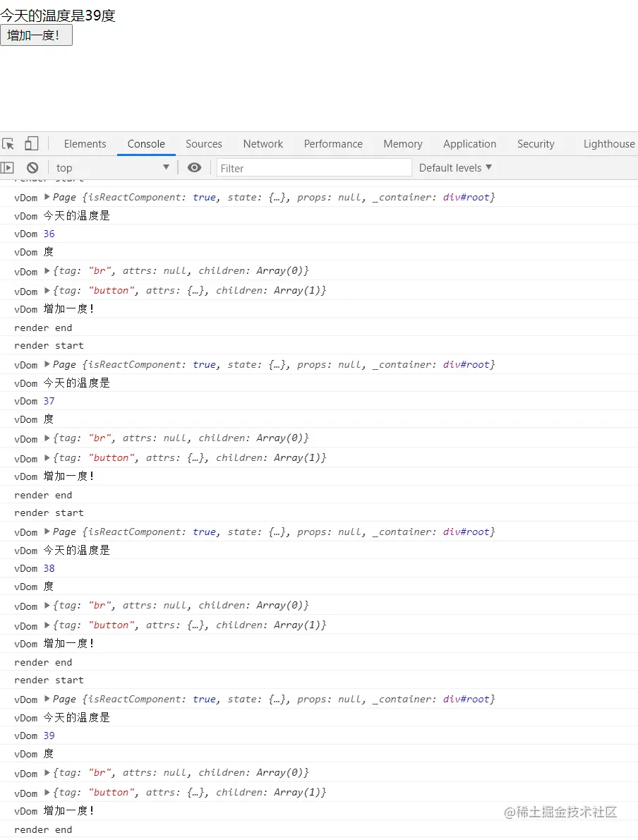Activate the inspect element picker icon
The image size is (638, 840).
coord(8,143)
